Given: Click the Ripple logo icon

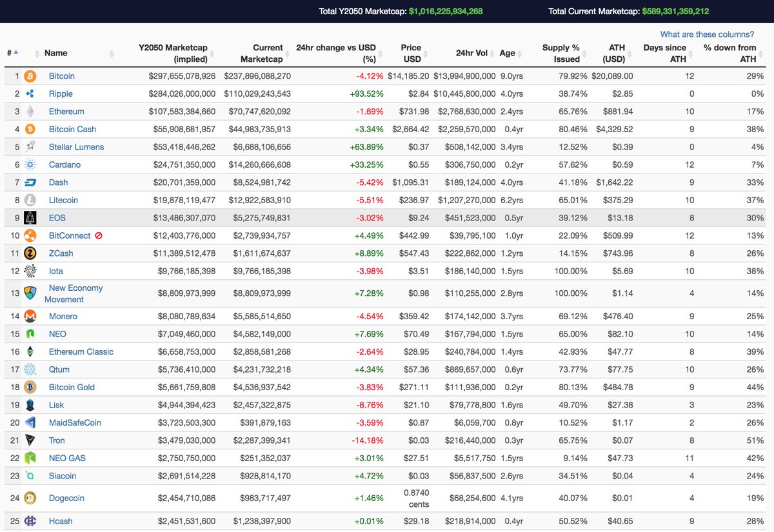Looking at the screenshot, I should click(30, 94).
